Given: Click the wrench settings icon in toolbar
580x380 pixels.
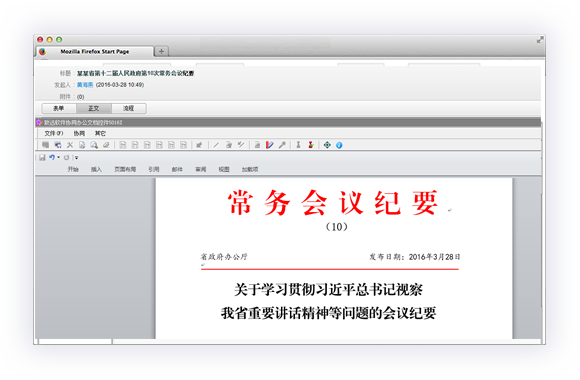Looking at the screenshot, I should (282, 145).
